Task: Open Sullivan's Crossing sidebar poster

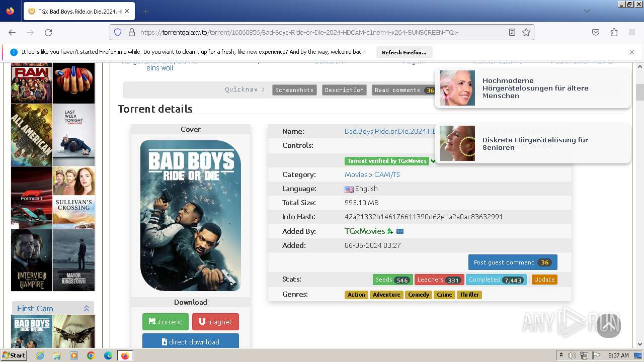Action: (x=73, y=198)
